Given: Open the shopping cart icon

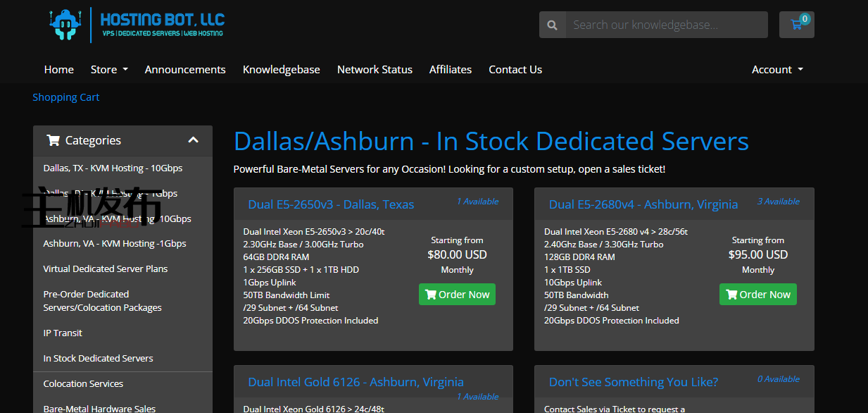Looking at the screenshot, I should point(796,25).
